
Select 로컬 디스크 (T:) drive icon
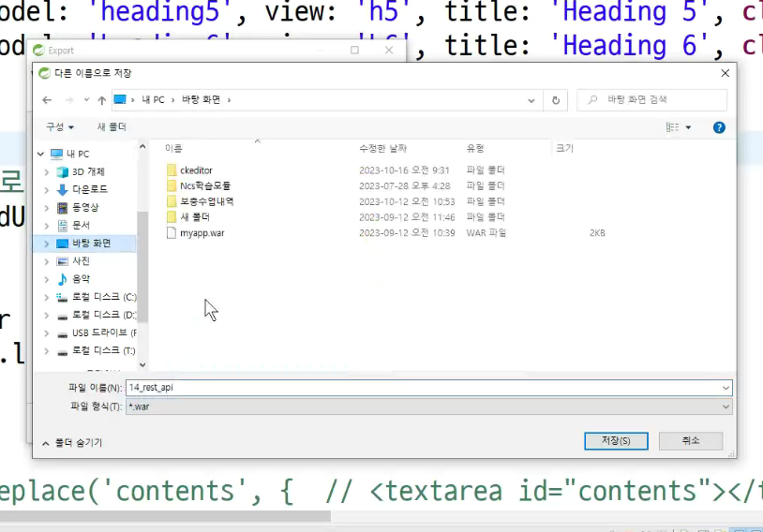62,351
